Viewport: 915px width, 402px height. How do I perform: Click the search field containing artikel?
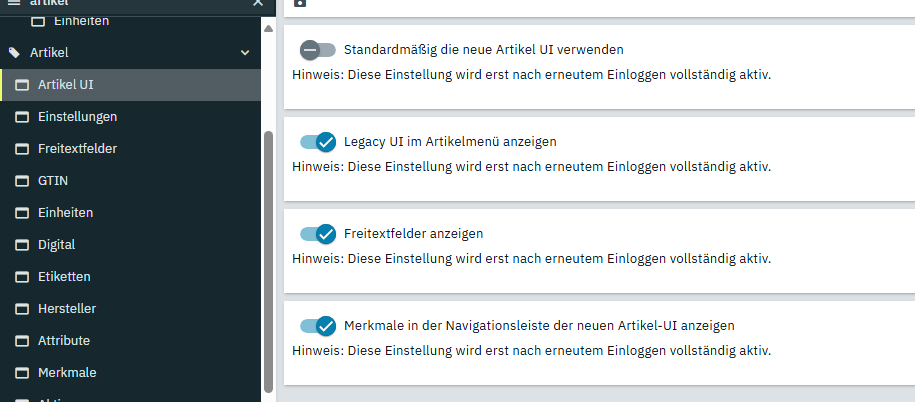tap(130, 3)
